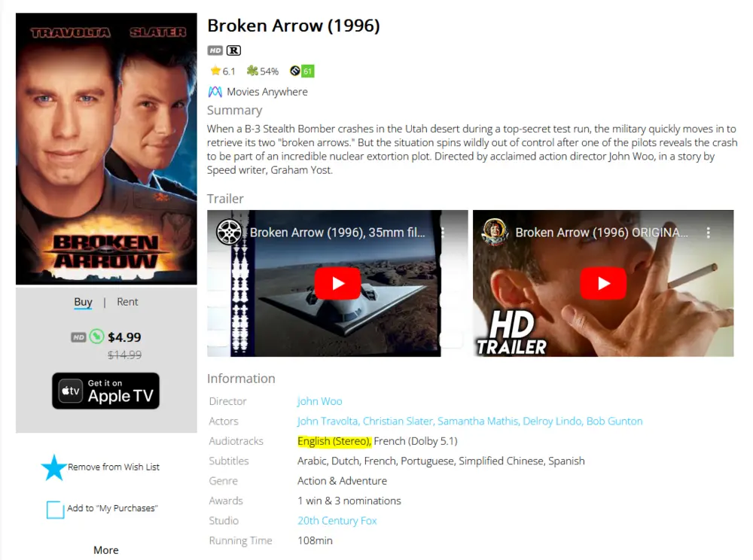Open the 20th Century Fox studio link
Viewport: 753px width, 560px height.
point(337,521)
